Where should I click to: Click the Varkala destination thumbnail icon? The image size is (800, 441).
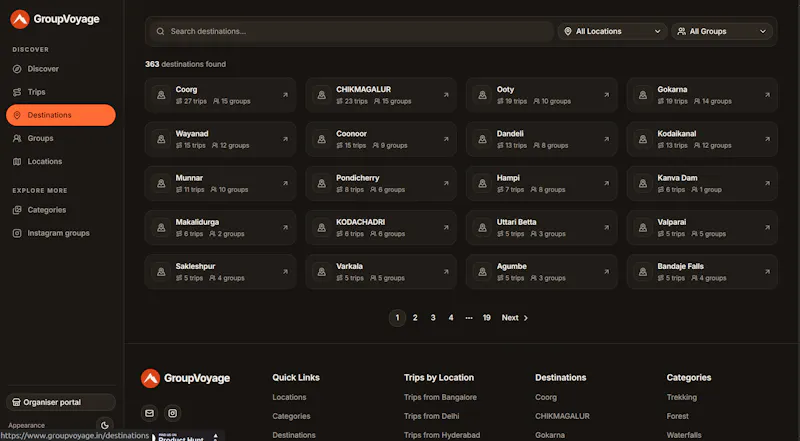tap(321, 272)
